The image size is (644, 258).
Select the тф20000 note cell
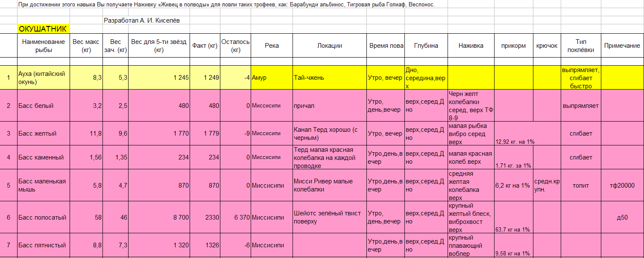(x=622, y=186)
